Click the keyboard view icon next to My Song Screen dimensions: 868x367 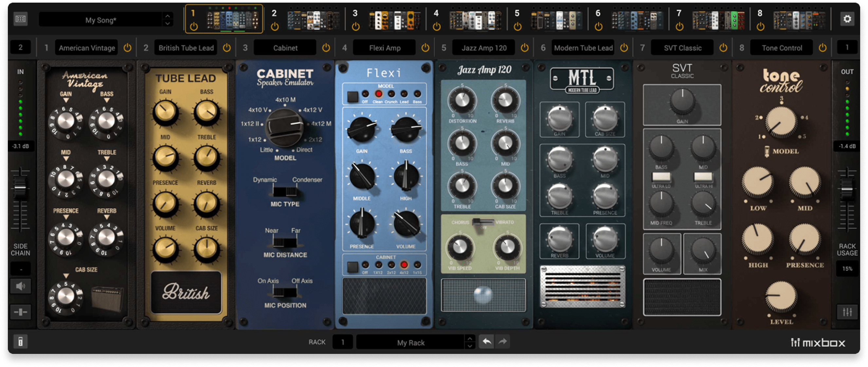coord(21,19)
